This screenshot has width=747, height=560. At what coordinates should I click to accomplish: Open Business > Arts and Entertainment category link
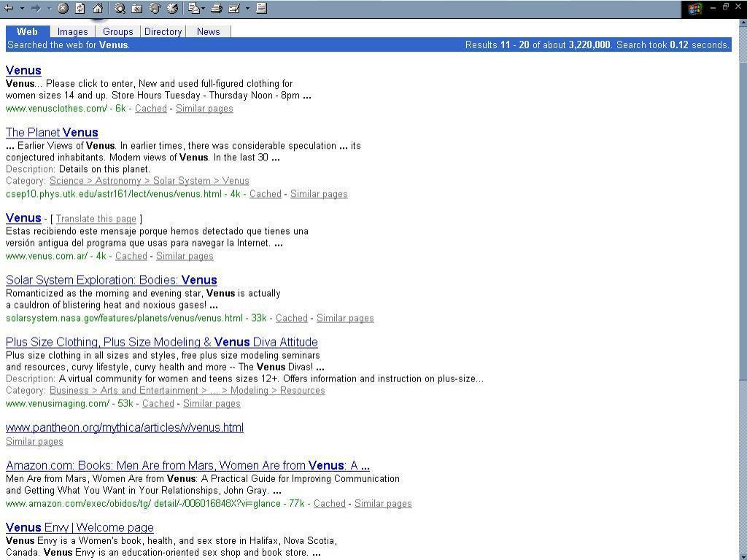coord(187,391)
